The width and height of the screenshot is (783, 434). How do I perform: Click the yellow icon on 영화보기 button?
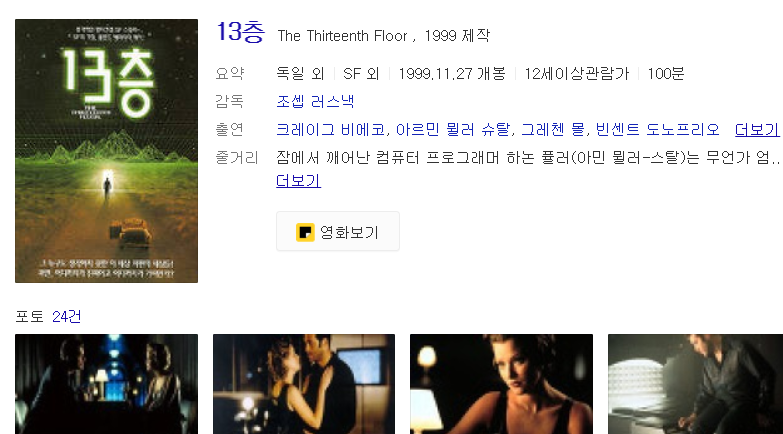305,232
